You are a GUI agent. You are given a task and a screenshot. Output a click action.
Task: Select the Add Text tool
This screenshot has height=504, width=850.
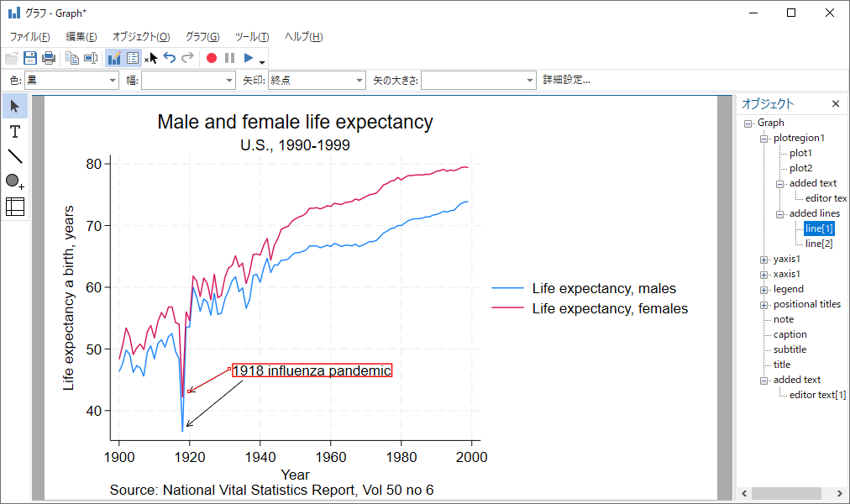15,131
